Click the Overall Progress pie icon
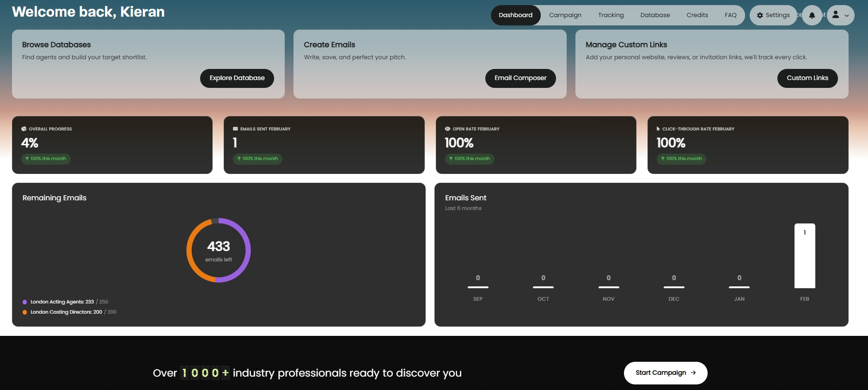Screen dimensions: 868x390 [x=24, y=129]
